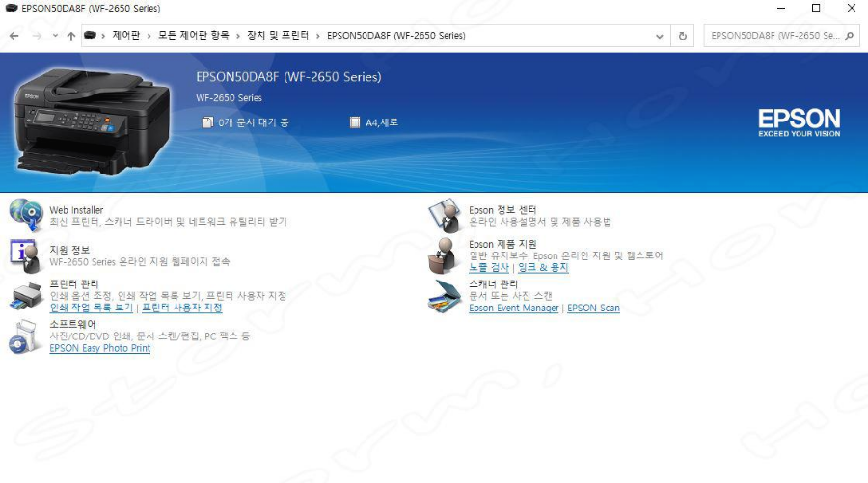Open the 노즐 검사 link

pyautogui.click(x=489, y=267)
